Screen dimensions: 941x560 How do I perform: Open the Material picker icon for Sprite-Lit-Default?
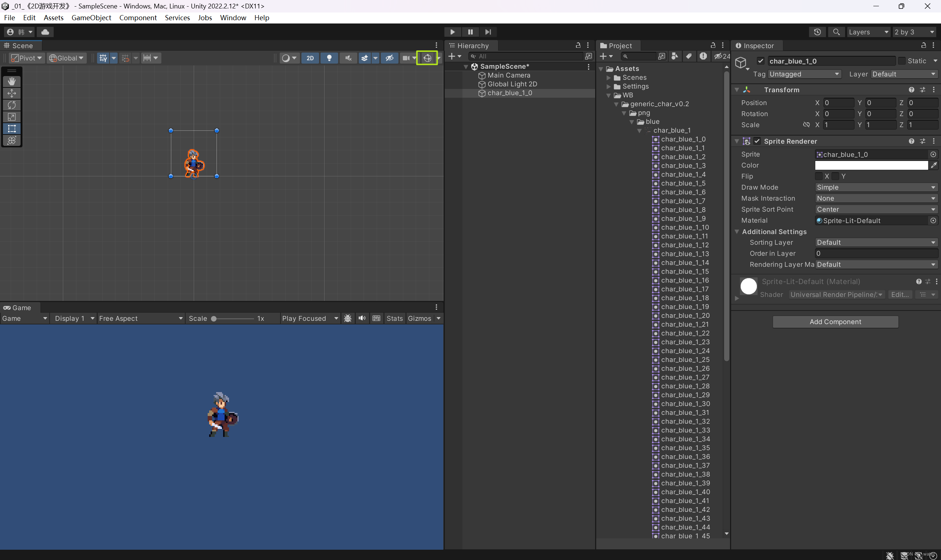coord(933,220)
